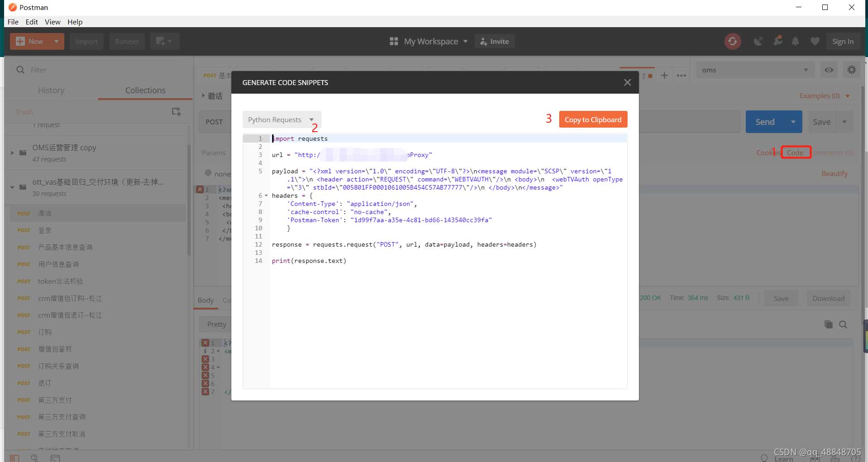The width and height of the screenshot is (868, 462).
Task: Switch to the response Body tab
Action: tap(206, 300)
